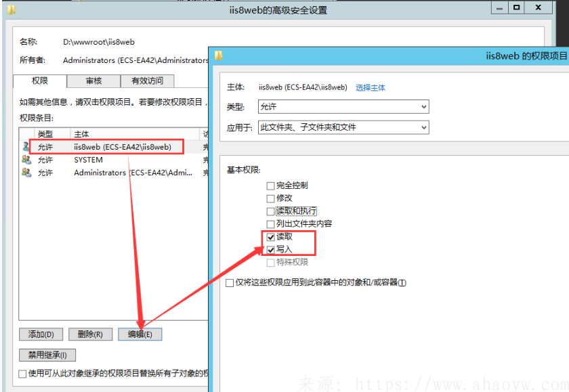Image resolution: width=569 pixels, height=392 pixels.
Task: Check the 列出文件夹内容 checkbox
Action: pyautogui.click(x=271, y=224)
